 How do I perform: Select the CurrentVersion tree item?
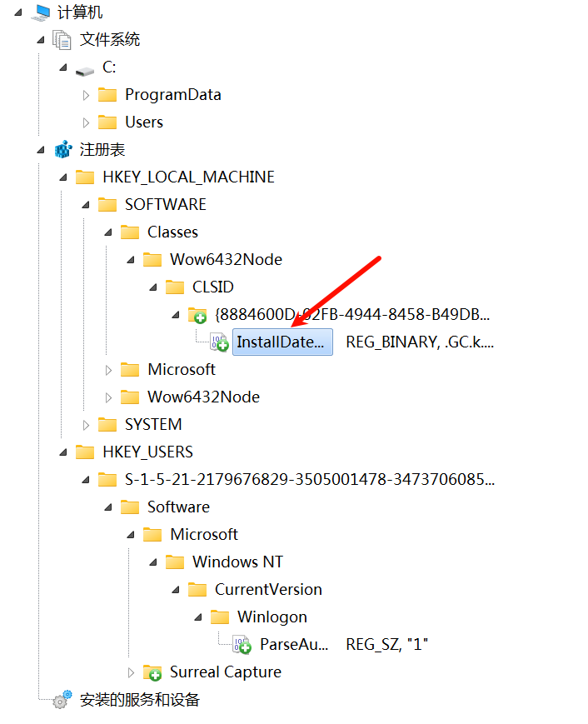(267, 589)
